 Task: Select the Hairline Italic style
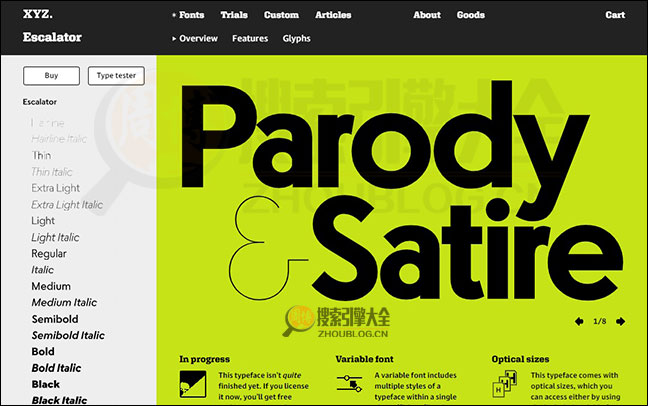coord(59,139)
